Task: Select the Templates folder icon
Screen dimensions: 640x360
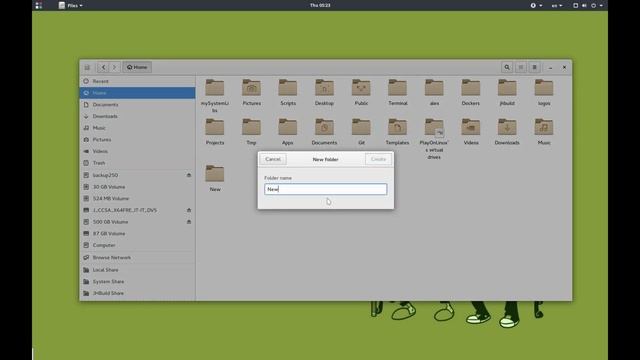Action: 398,127
